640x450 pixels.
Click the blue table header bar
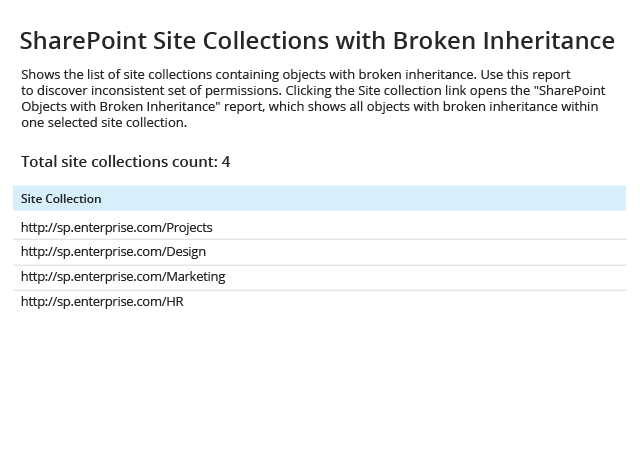coord(320,198)
